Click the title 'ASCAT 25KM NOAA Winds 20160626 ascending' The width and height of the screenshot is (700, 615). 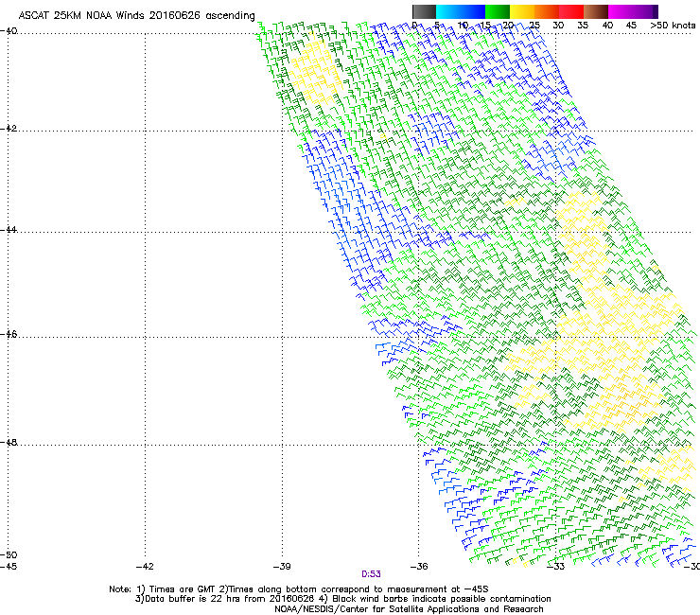[136, 16]
